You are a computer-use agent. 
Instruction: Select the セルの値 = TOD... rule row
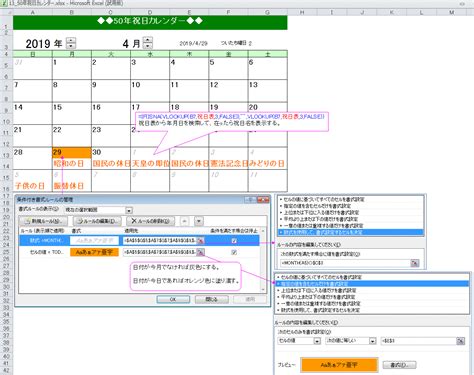pos(139,252)
